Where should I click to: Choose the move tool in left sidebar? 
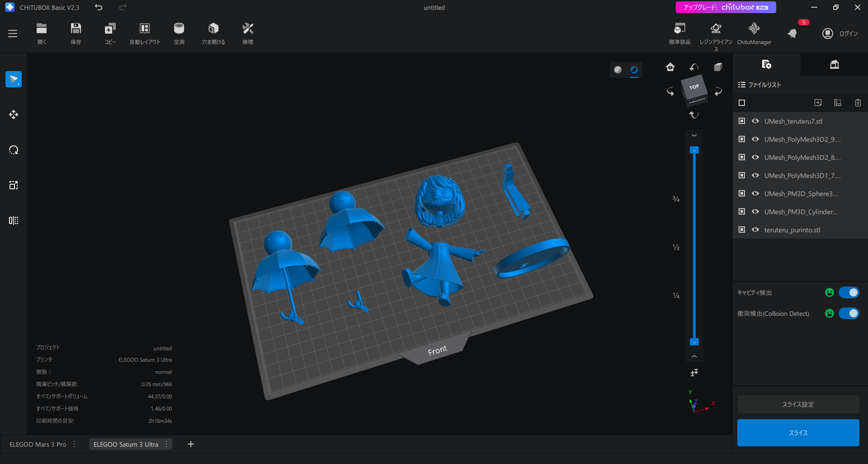pyautogui.click(x=13, y=114)
